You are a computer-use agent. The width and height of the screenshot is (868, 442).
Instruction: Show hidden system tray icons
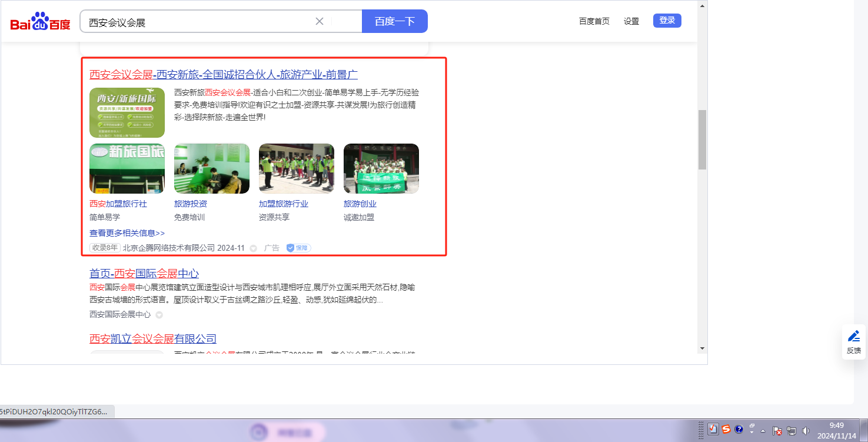[x=763, y=430]
